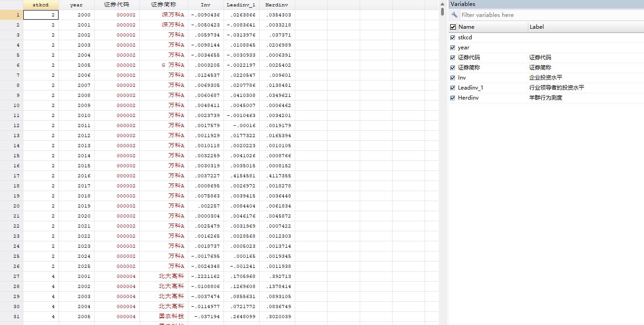Click the Leadinv_1 cell -.00016

tap(241, 126)
